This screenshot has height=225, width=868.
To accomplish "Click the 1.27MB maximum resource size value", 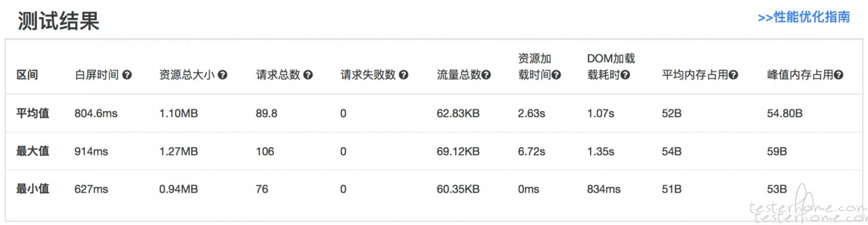I will click(x=179, y=152).
